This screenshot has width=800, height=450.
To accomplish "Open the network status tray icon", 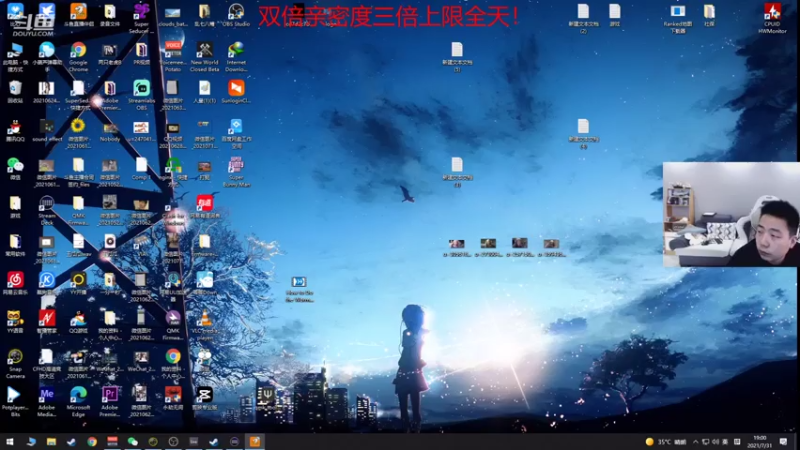I will pos(706,442).
